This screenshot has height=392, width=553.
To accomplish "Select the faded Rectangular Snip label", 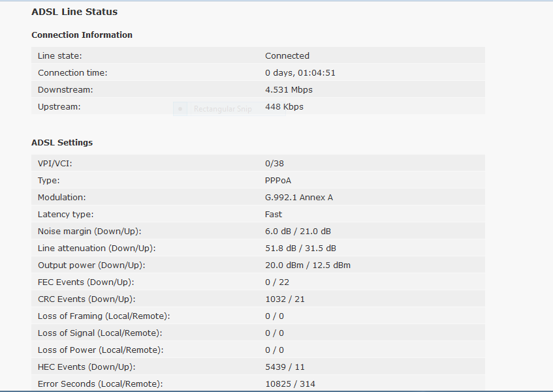I will coord(223,109).
